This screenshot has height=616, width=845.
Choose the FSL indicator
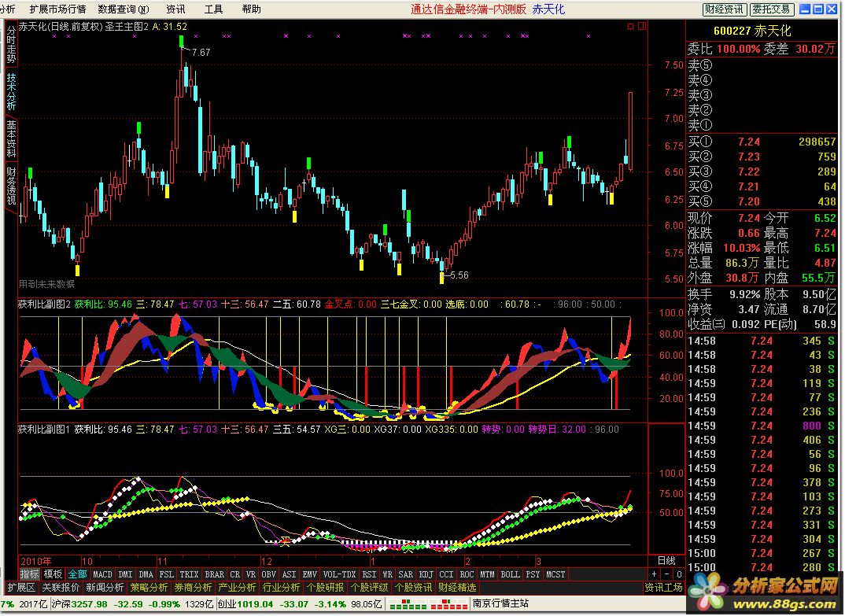pos(167,574)
